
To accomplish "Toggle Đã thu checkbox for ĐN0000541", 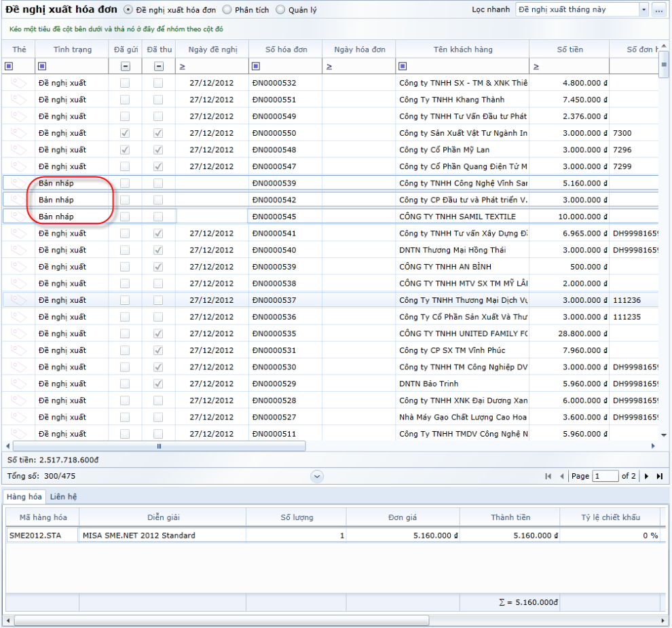I will click(158, 234).
